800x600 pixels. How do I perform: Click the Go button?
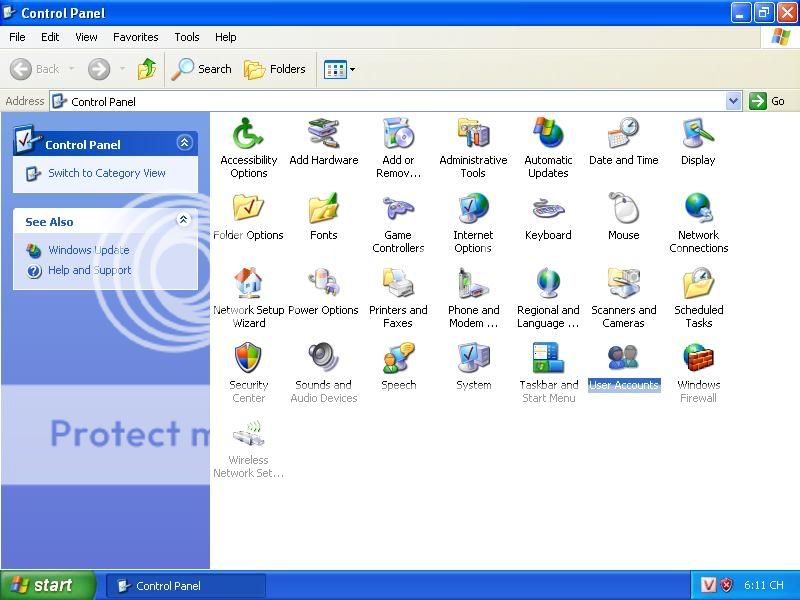(x=767, y=101)
